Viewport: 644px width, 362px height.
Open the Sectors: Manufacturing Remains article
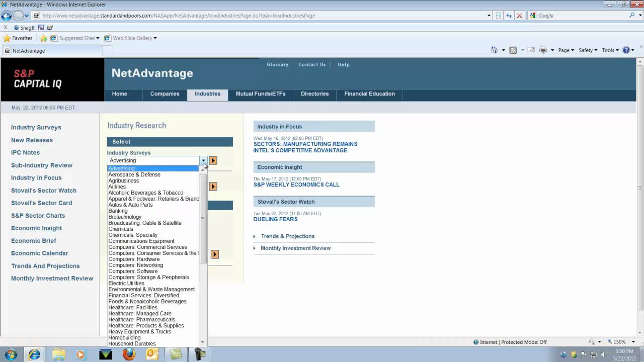point(305,147)
